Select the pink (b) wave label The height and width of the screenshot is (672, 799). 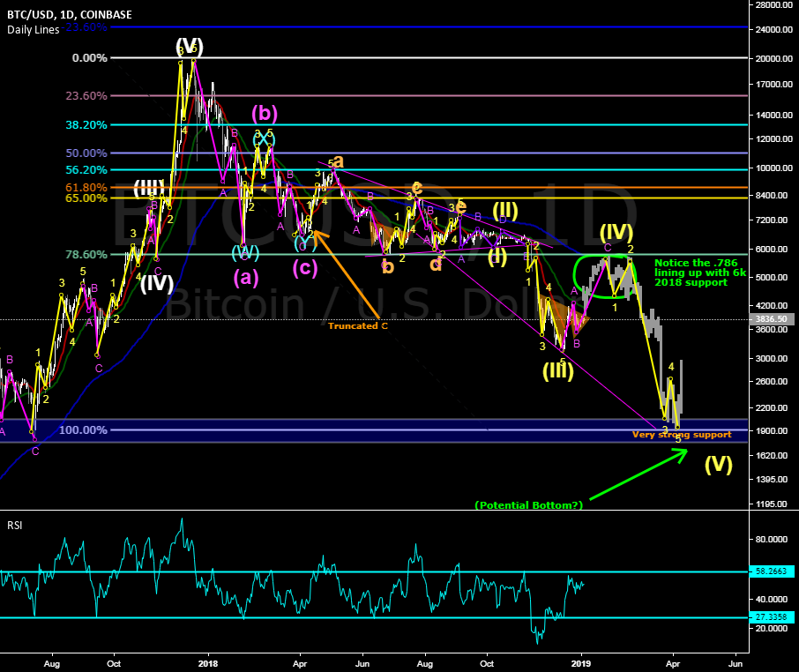click(x=265, y=114)
